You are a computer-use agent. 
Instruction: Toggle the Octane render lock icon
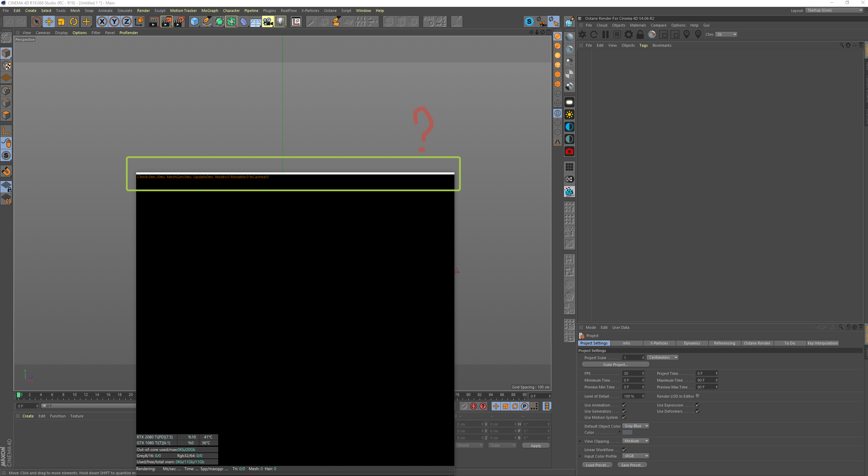tap(640, 34)
